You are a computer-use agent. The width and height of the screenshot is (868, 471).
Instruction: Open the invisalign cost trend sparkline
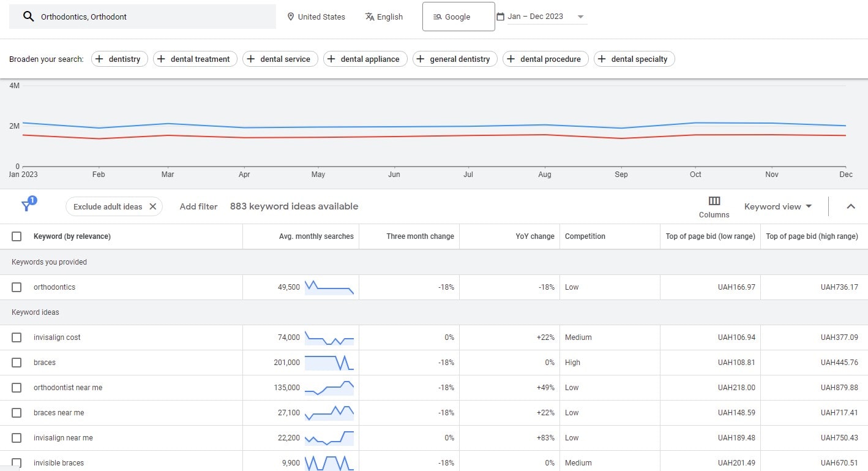coord(329,337)
